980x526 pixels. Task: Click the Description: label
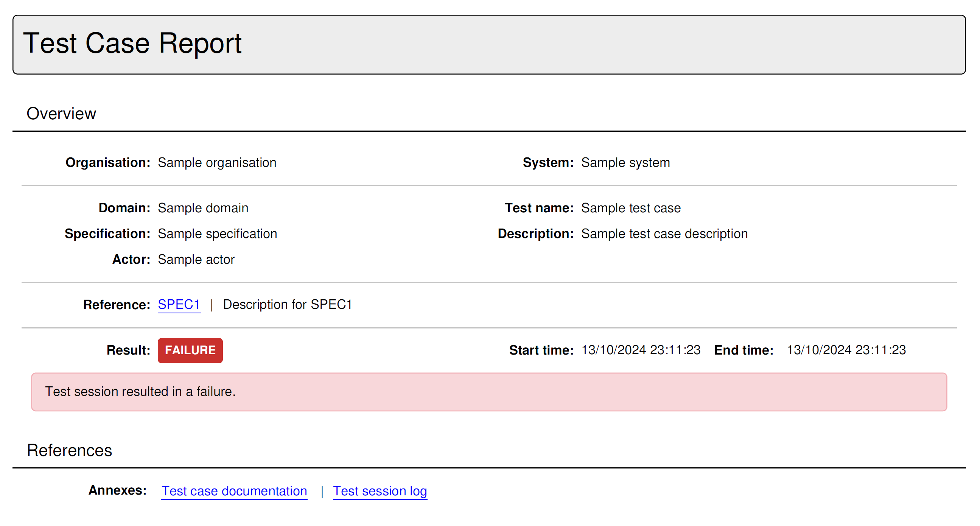coord(536,234)
